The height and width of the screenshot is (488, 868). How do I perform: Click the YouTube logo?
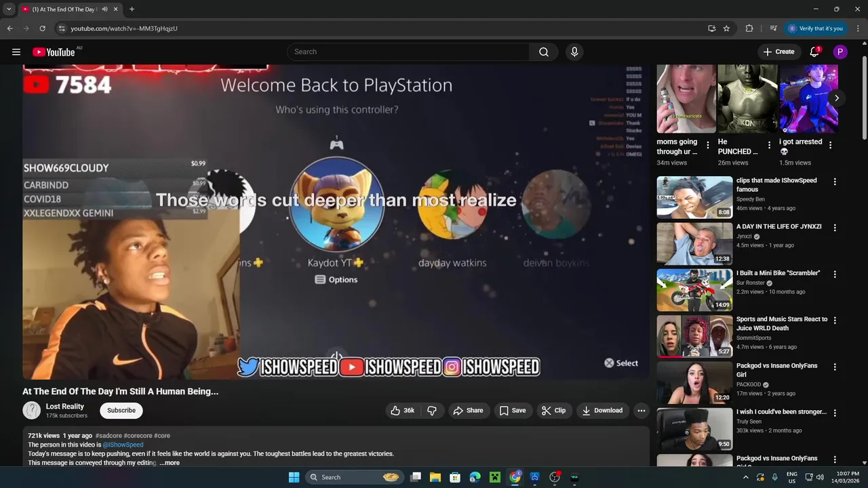[54, 52]
